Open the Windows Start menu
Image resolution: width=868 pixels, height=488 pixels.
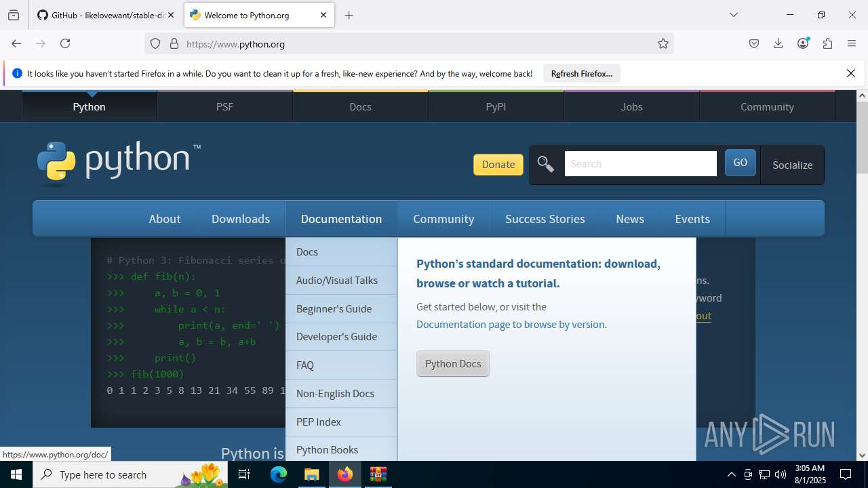pos(16,474)
